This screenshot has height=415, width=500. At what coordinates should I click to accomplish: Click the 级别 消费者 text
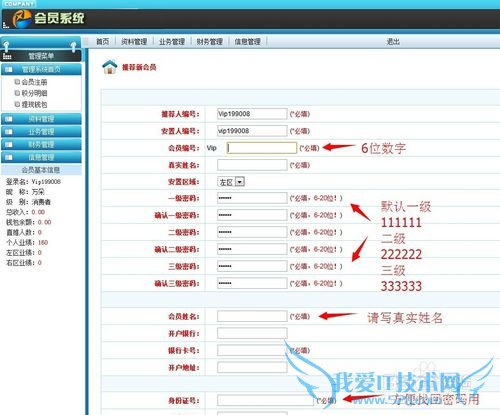(28, 202)
